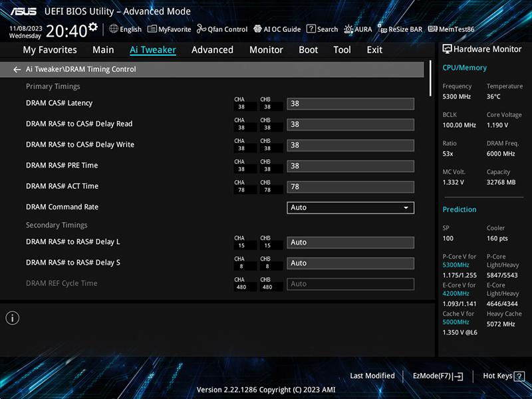Open the Exit tab
The height and width of the screenshot is (399, 532).
point(374,50)
